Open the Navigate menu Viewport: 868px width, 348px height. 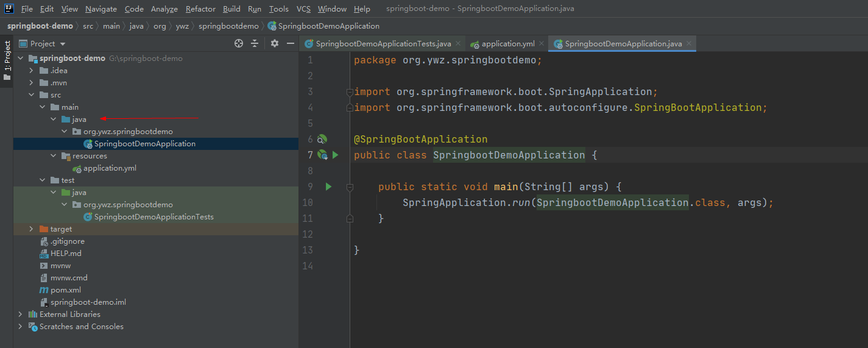point(101,9)
